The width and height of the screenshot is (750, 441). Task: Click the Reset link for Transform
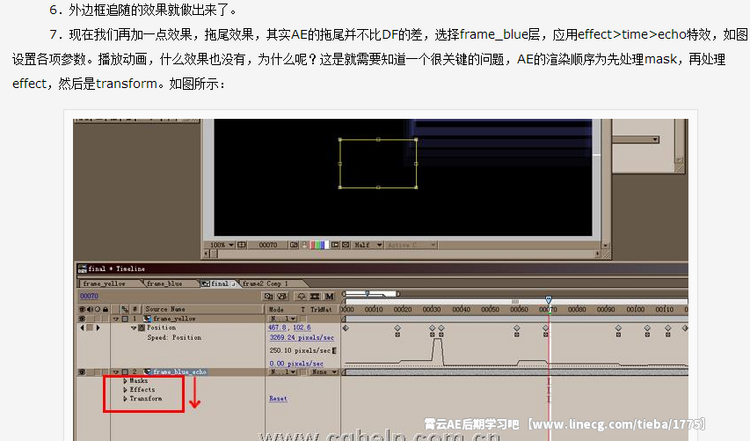[x=278, y=398]
